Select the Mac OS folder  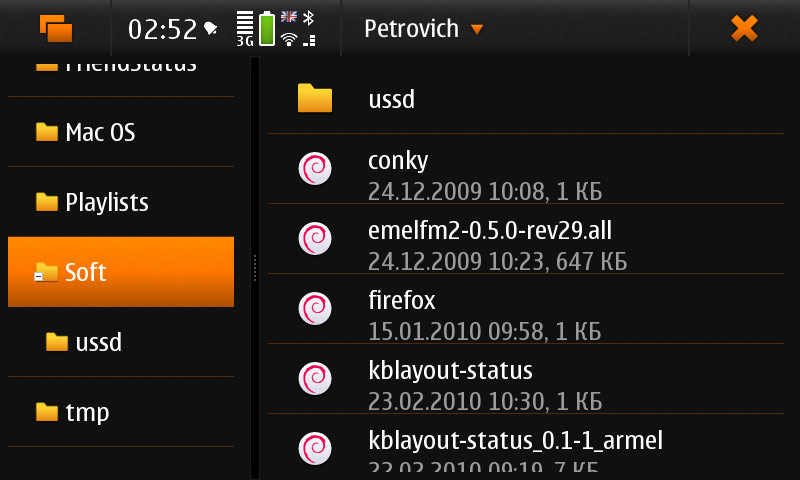click(x=98, y=132)
